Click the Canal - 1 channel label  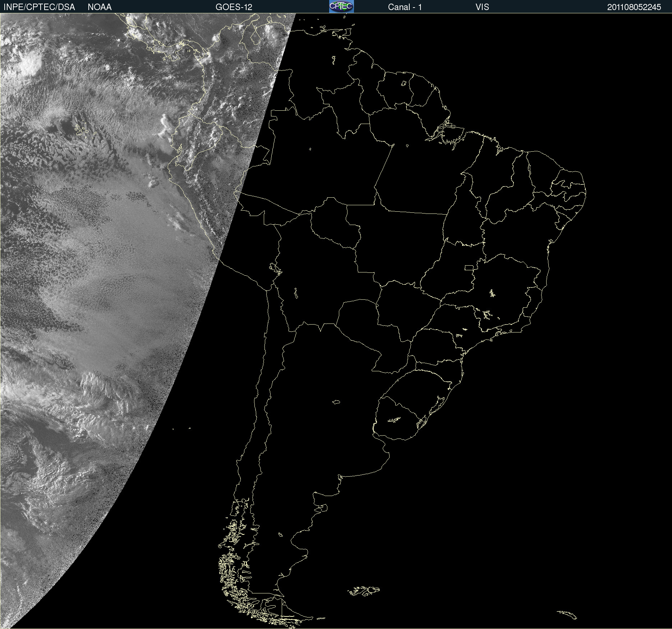(405, 7)
